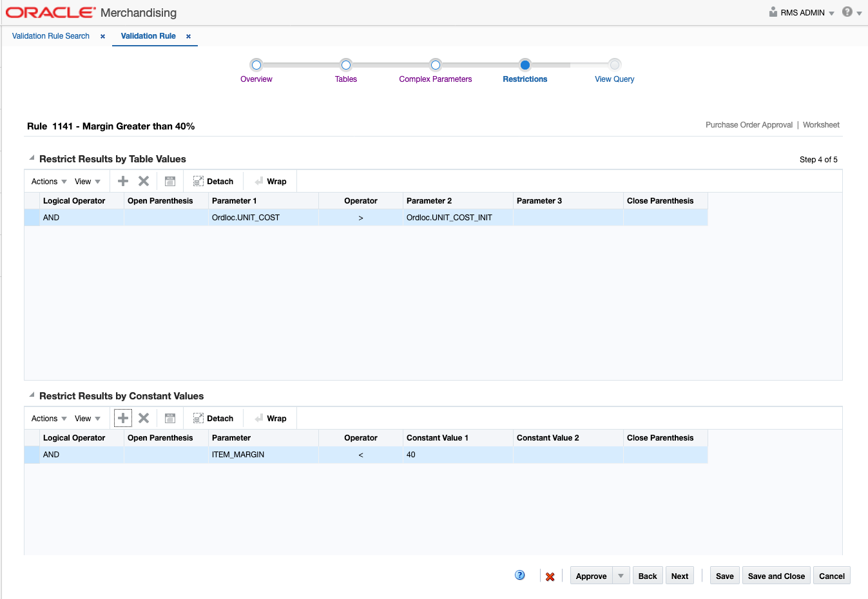The width and height of the screenshot is (868, 599).
Task: Add a new row to Restrict Results by Table Values
Action: (x=122, y=181)
